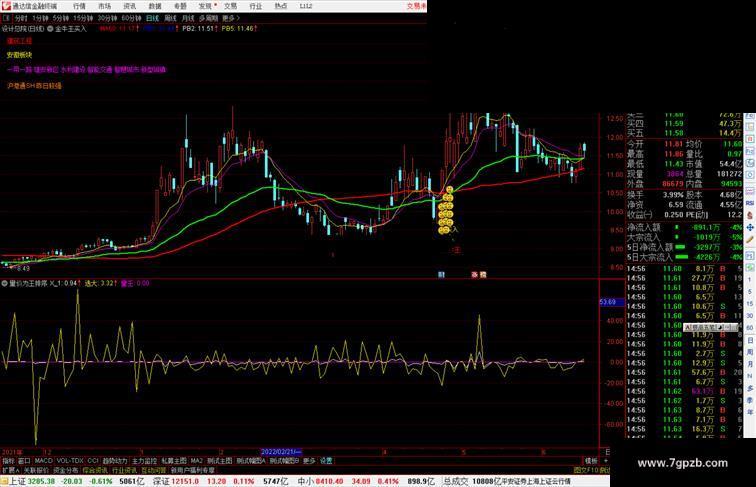The height and width of the screenshot is (487, 756).
Task: Expand the 扩展 panel toggle
Action: 11,470
